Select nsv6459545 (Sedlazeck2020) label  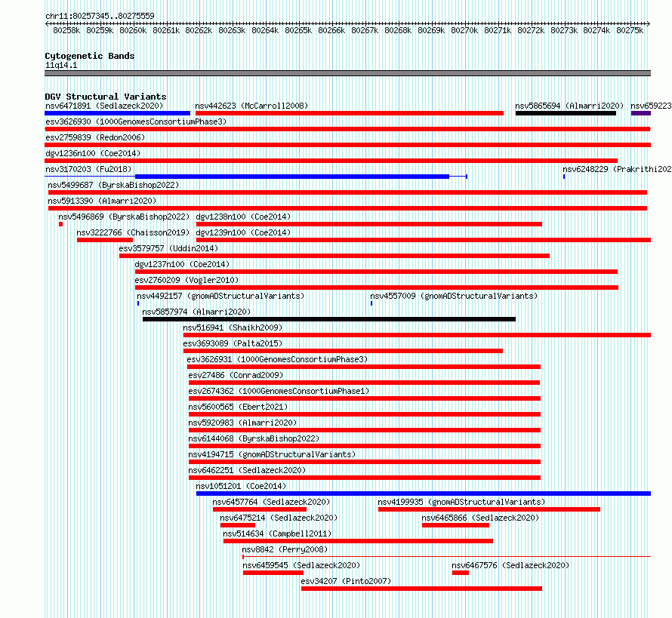tap(301, 565)
